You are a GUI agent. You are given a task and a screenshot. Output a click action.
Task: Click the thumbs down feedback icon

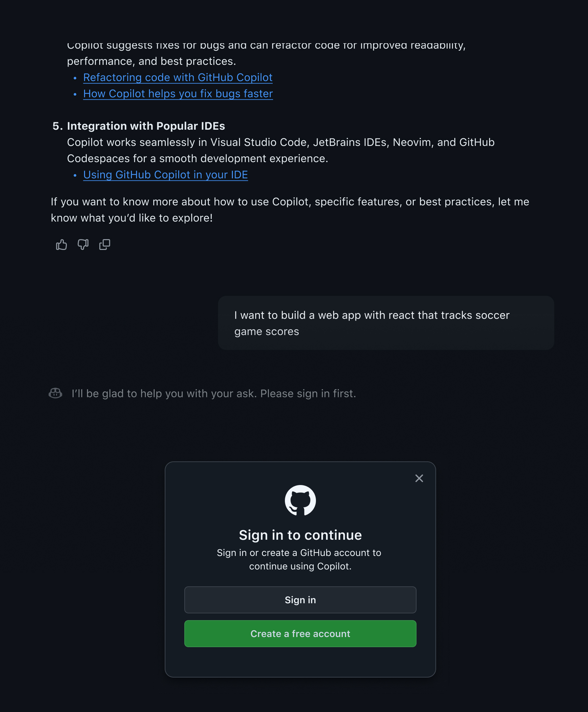click(x=83, y=245)
